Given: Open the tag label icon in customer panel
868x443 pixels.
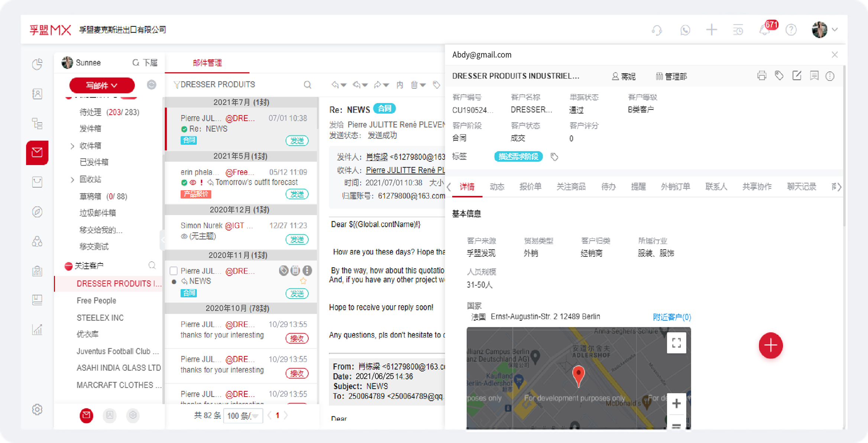Looking at the screenshot, I should [779, 76].
